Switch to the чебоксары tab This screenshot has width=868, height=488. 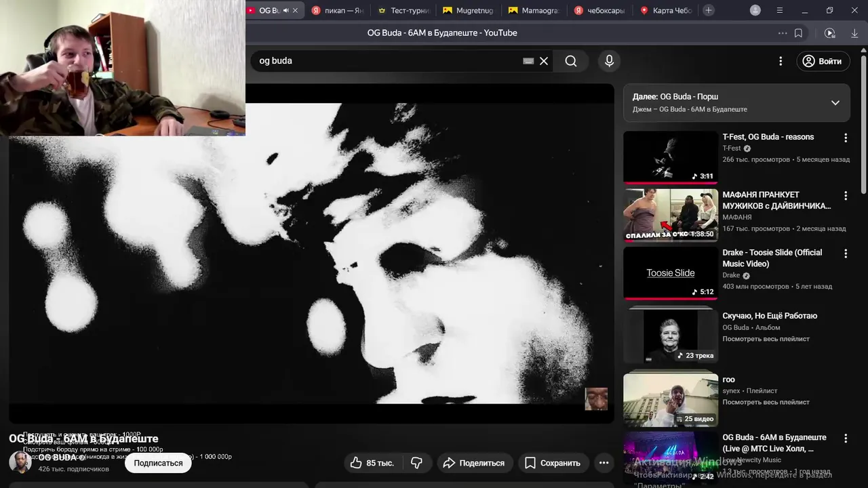[599, 10]
